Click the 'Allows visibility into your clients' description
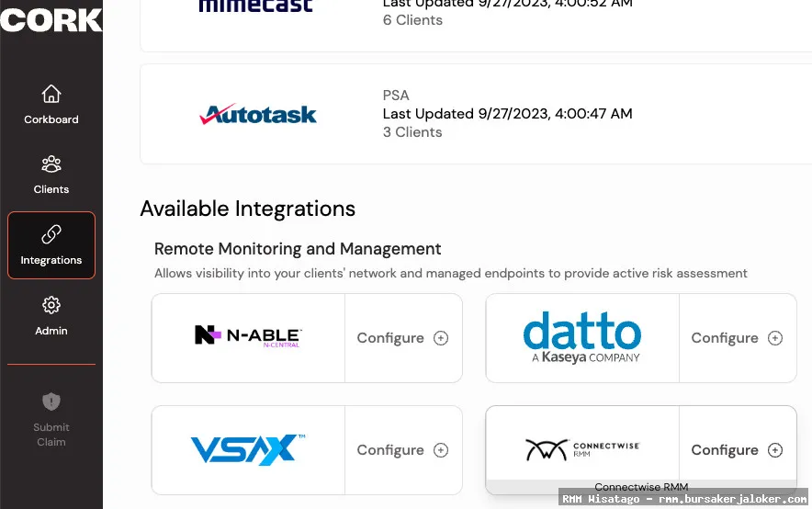Image resolution: width=812 pixels, height=509 pixels. [x=450, y=273]
